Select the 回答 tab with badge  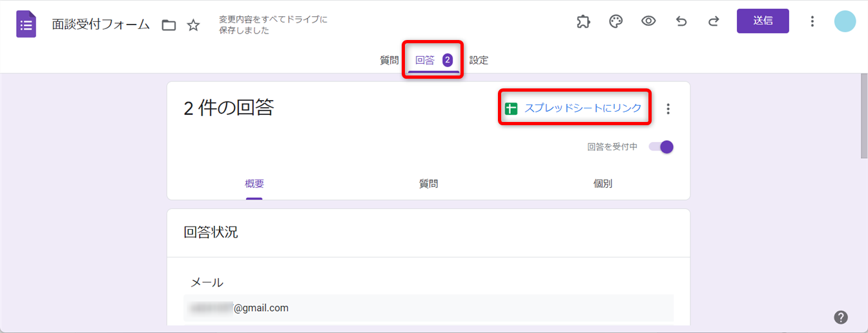point(433,60)
